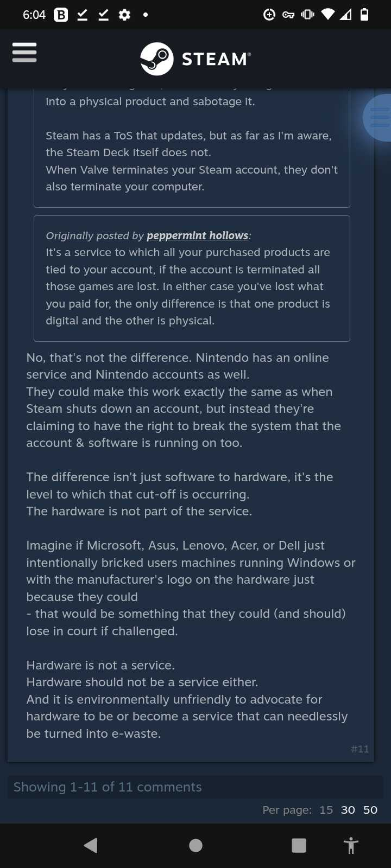Open the #11 comment permalink
This screenshot has height=868, width=391.
point(360,749)
